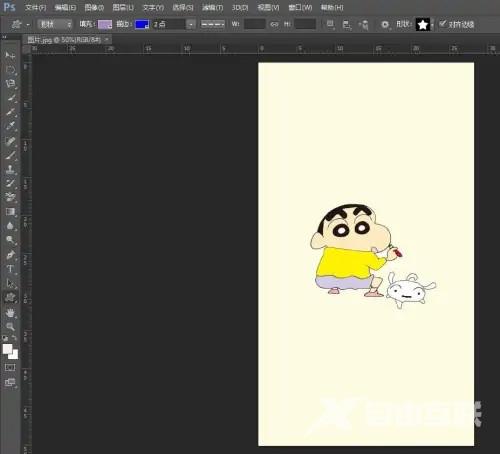The height and width of the screenshot is (454, 500).
Task: Open the 图像(I) menu
Action: pos(94,7)
